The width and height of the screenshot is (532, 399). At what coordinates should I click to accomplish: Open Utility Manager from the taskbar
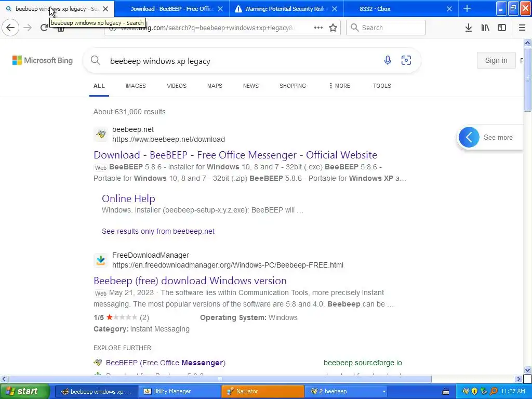[x=180, y=391]
